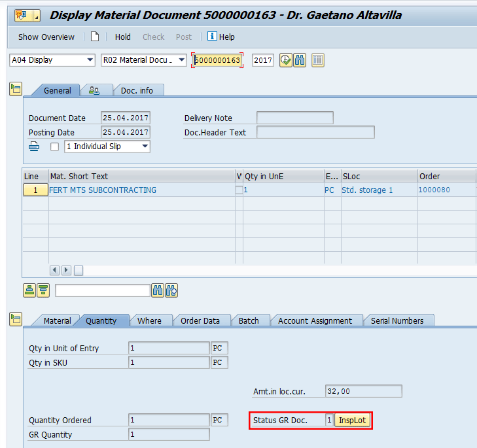Viewport: 477px width, 448px height.
Task: Switch to the Doc. info tab
Action: (137, 90)
